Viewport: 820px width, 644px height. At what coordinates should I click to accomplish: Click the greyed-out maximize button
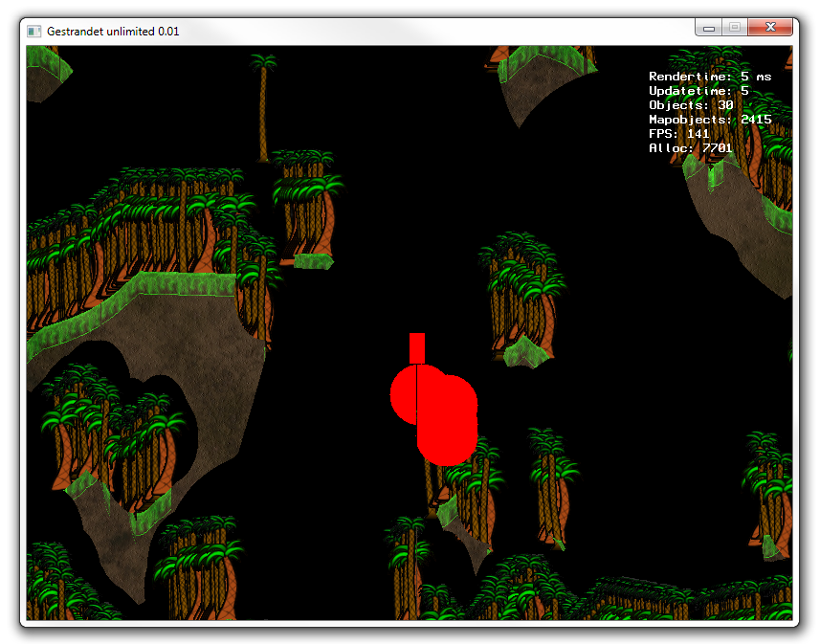[734, 28]
